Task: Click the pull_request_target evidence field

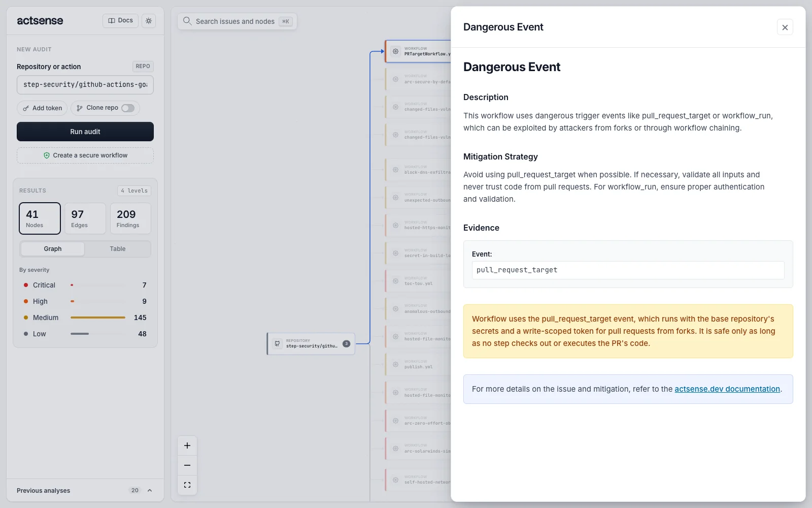Action: click(628, 270)
